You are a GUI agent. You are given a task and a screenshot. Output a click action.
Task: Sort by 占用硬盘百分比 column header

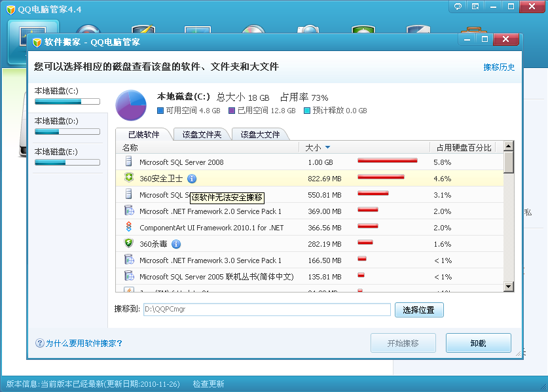point(464,148)
